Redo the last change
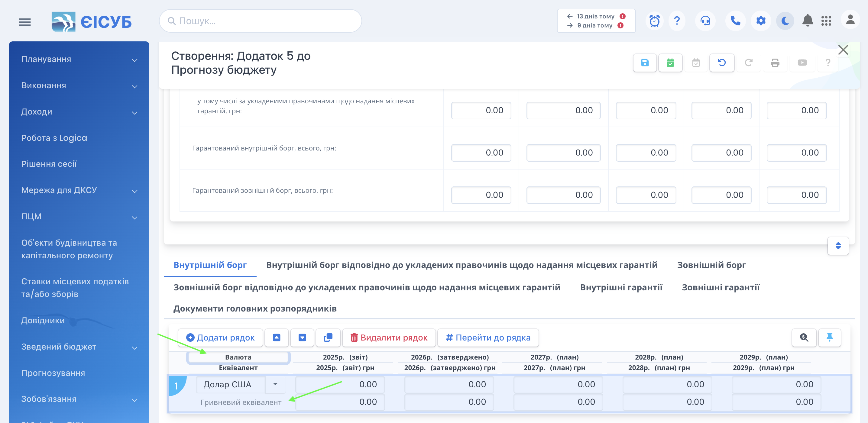The height and width of the screenshot is (423, 868). point(748,63)
